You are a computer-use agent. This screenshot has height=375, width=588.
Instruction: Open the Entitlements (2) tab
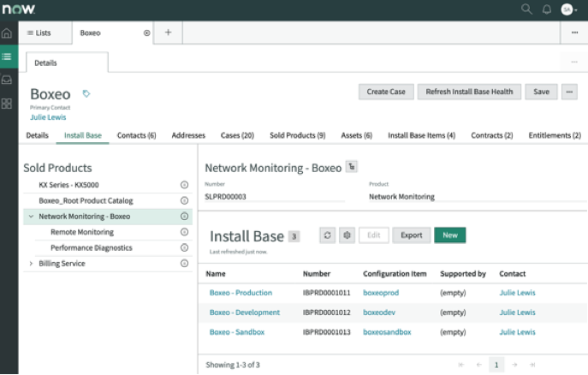555,135
